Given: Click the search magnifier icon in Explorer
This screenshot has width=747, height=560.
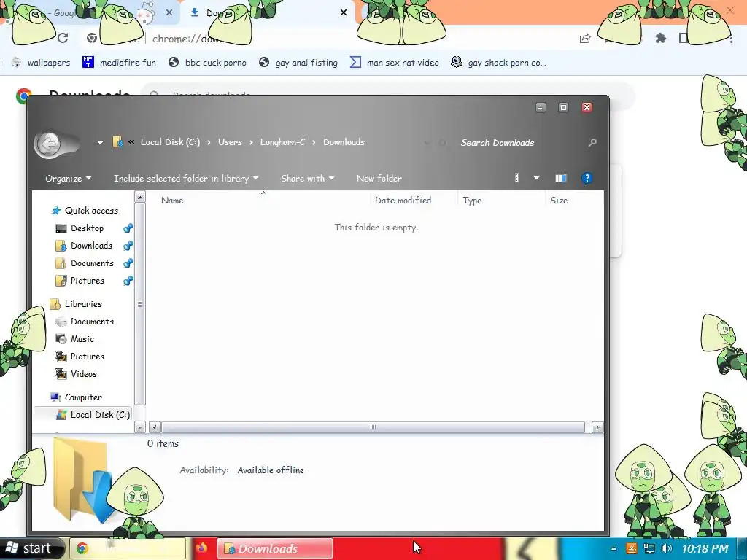Looking at the screenshot, I should tap(592, 142).
